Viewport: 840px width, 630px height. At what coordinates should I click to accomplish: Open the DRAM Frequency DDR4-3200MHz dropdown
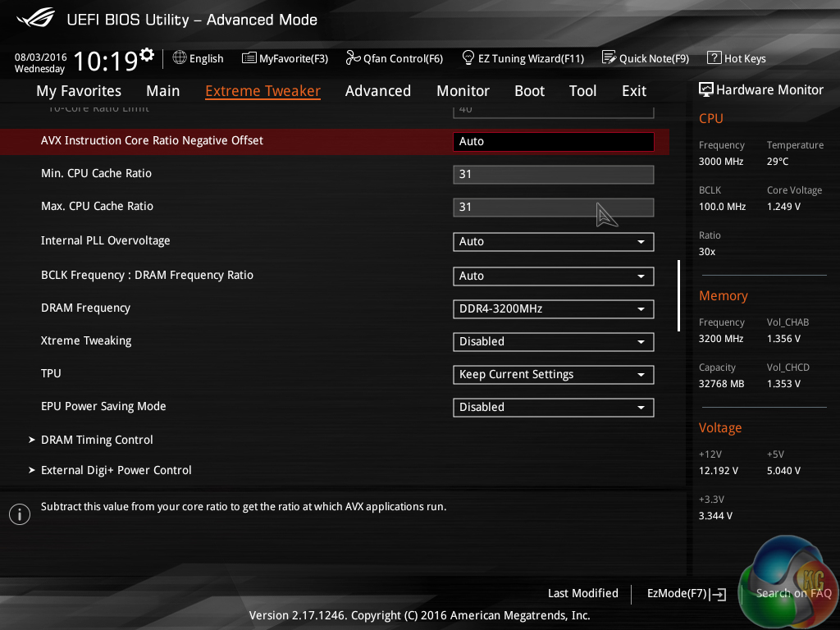point(554,309)
